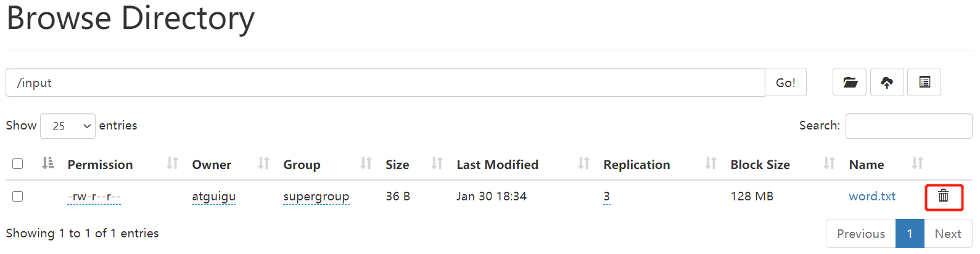Click the /input directory path field
This screenshot has height=254, width=980.
tap(385, 83)
